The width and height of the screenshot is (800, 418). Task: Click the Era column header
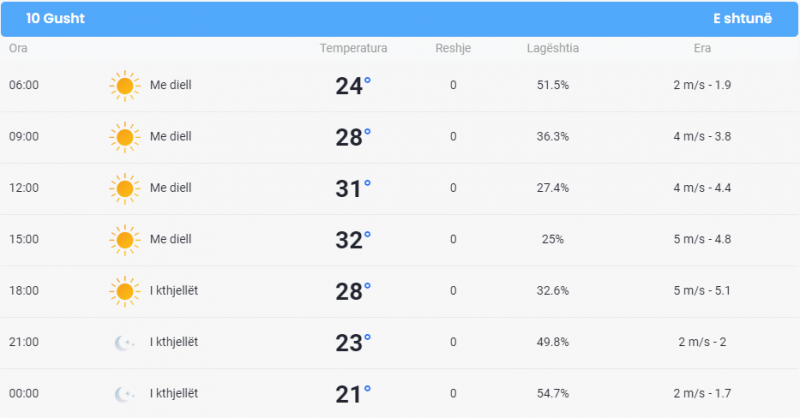click(x=702, y=48)
